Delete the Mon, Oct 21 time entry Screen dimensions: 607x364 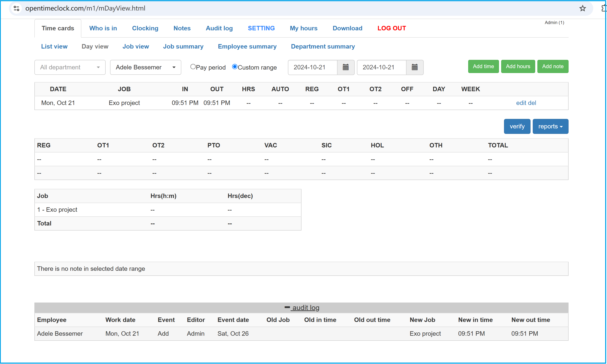(532, 103)
